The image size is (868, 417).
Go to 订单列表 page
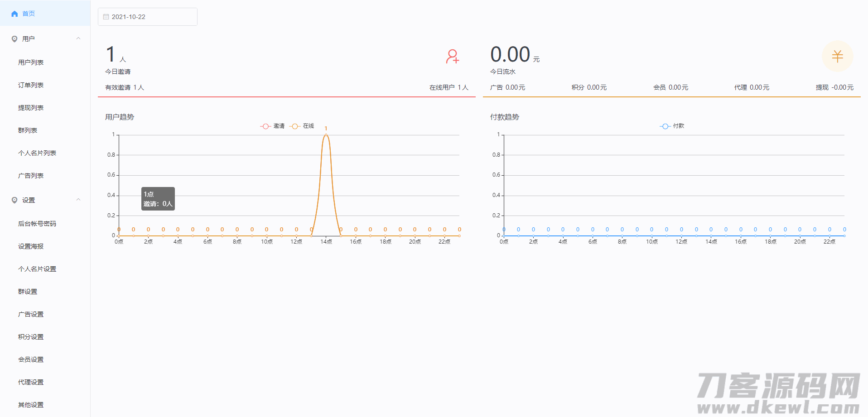(31, 85)
